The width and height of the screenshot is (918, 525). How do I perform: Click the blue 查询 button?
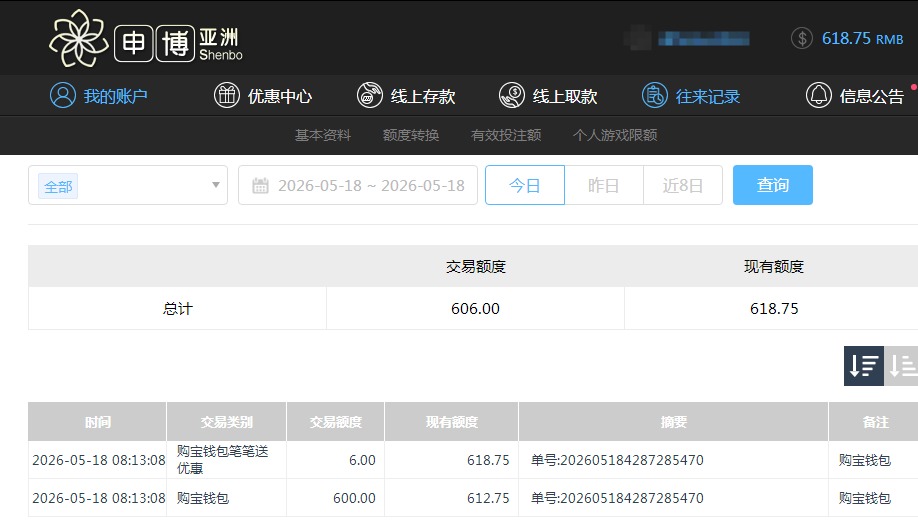tap(773, 185)
